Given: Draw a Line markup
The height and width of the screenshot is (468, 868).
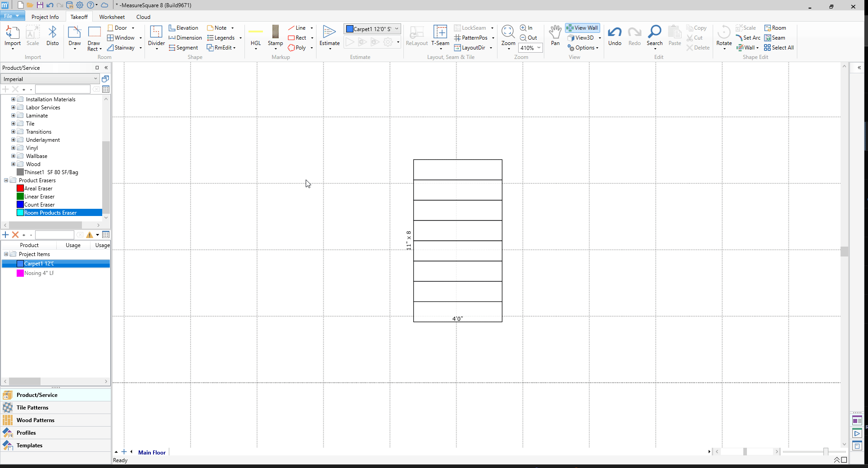Looking at the screenshot, I should tap(297, 28).
